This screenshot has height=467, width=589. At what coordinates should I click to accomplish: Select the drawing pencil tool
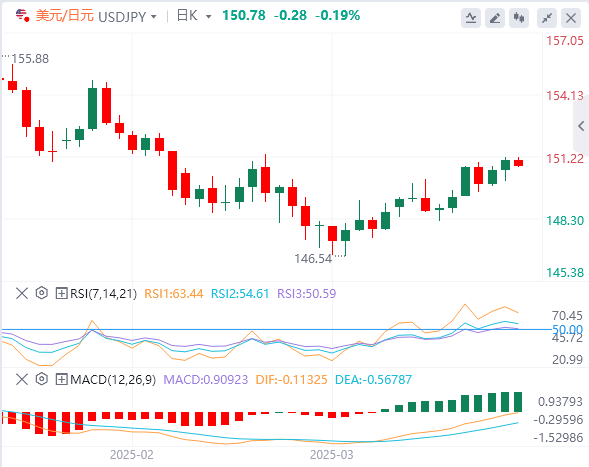coord(495,18)
